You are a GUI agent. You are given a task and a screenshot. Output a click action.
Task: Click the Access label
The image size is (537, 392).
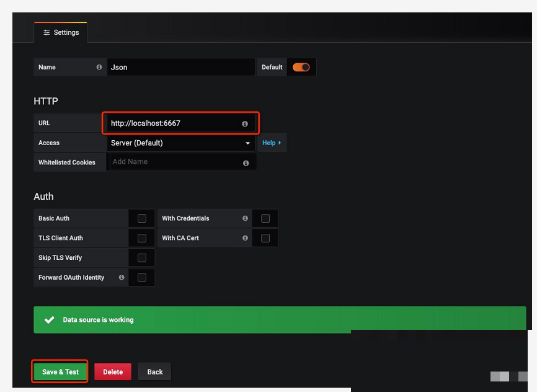49,143
